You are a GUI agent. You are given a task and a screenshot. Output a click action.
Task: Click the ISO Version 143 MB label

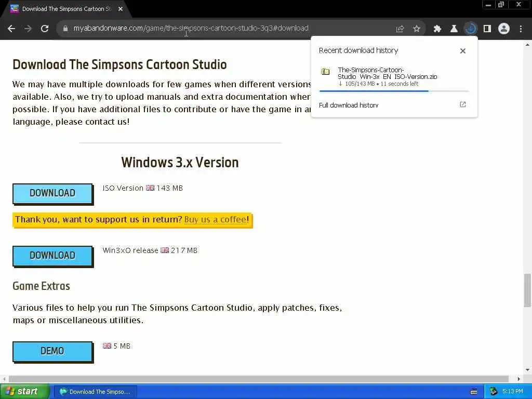[142, 188]
